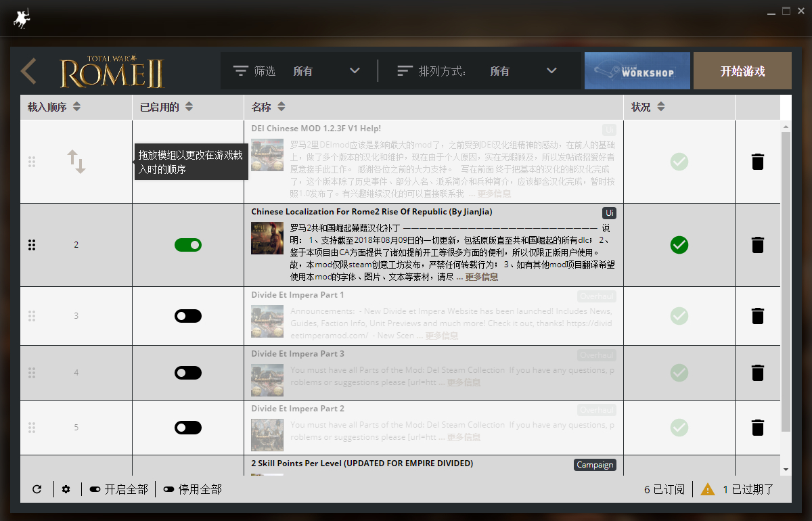
Task: Open Divide Et Impera Part 3 thumbnail
Action: point(267,380)
